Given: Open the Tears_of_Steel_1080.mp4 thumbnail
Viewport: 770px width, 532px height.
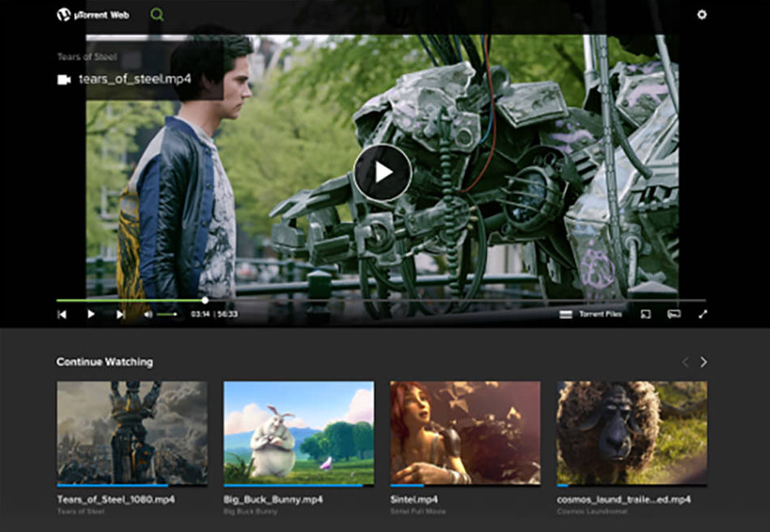Looking at the screenshot, I should coord(132,434).
